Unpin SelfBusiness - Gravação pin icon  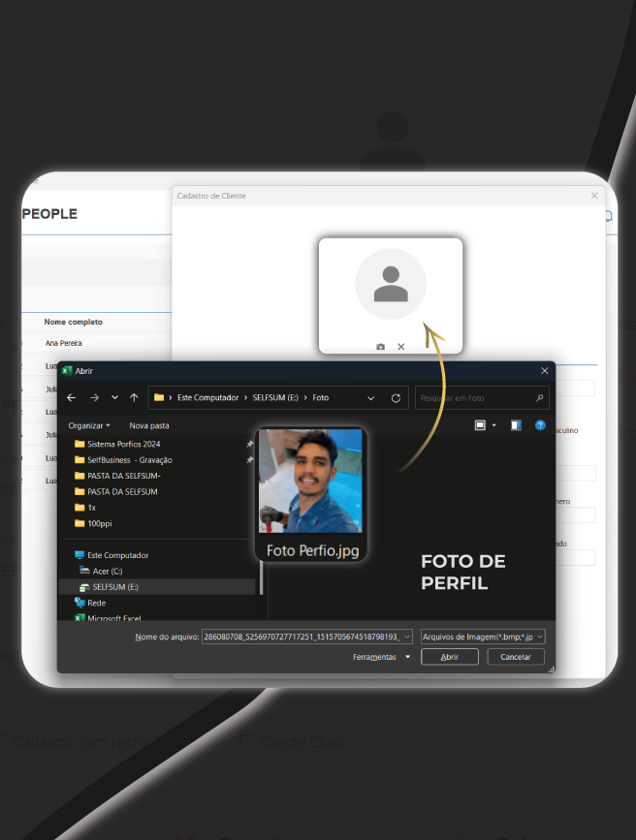(249, 460)
